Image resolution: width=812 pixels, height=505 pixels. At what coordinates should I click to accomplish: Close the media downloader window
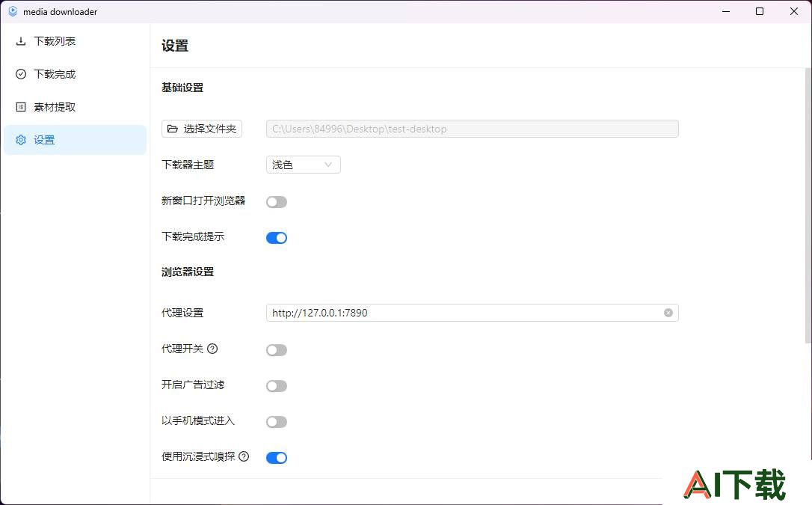click(794, 11)
